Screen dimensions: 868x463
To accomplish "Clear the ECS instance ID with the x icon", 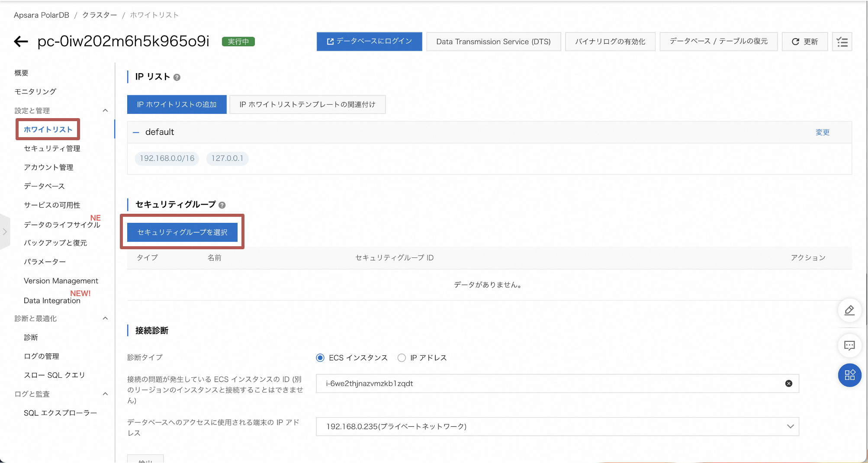I will tap(789, 383).
